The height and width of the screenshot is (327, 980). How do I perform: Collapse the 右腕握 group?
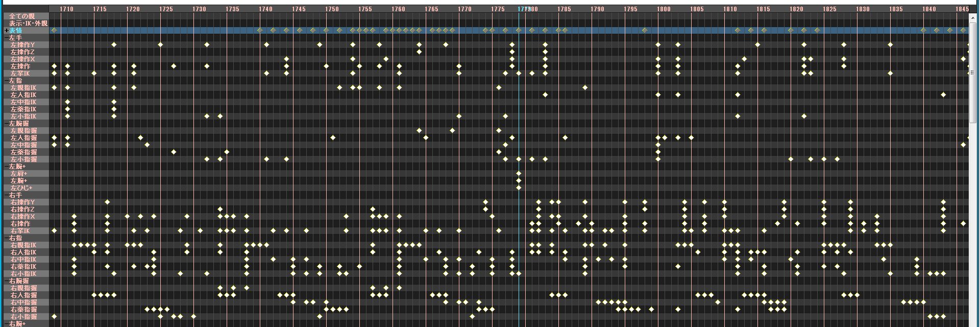[6, 281]
